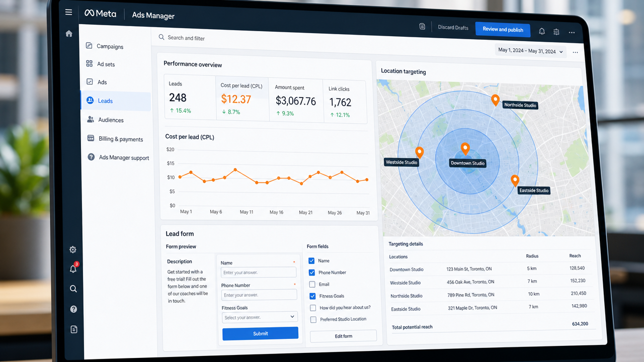
Task: Click the Eastside Studio map pin
Action: click(x=515, y=180)
